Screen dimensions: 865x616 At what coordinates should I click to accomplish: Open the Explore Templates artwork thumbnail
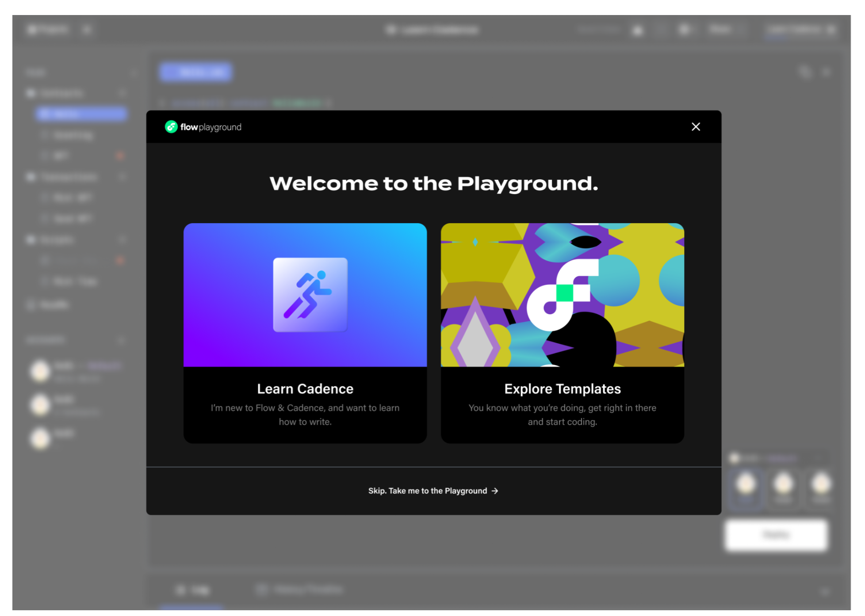pyautogui.click(x=562, y=295)
